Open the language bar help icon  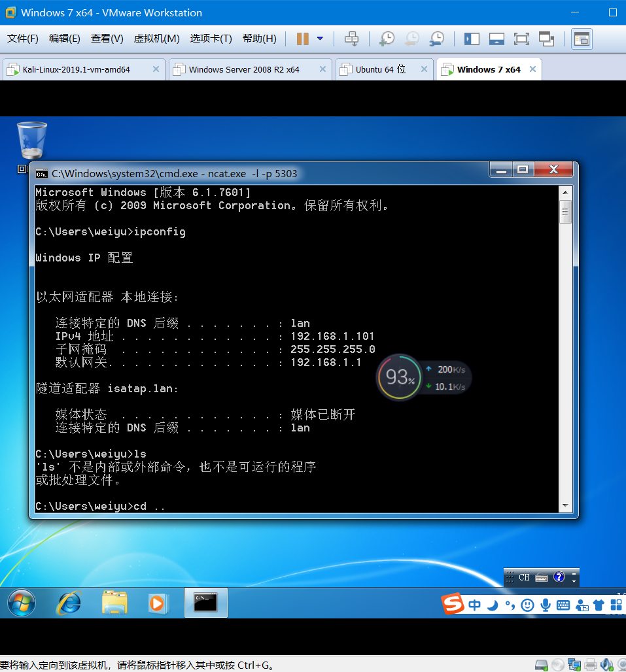point(559,577)
